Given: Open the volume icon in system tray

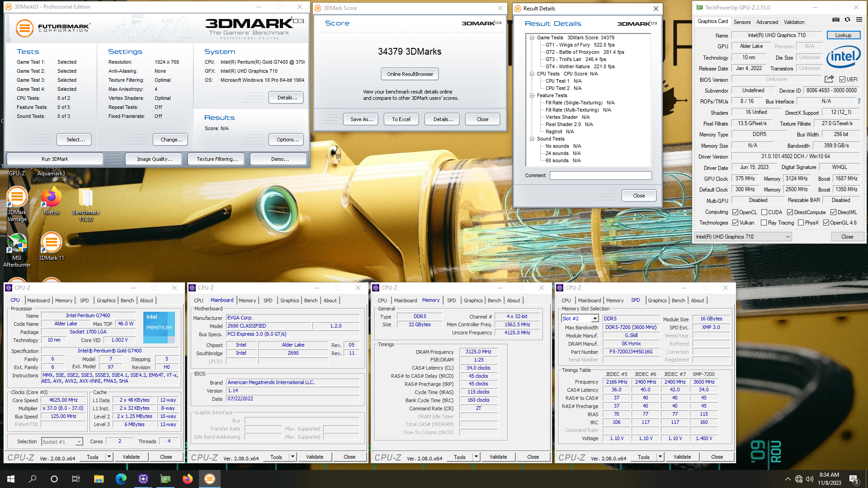Looking at the screenshot, I should (x=810, y=479).
